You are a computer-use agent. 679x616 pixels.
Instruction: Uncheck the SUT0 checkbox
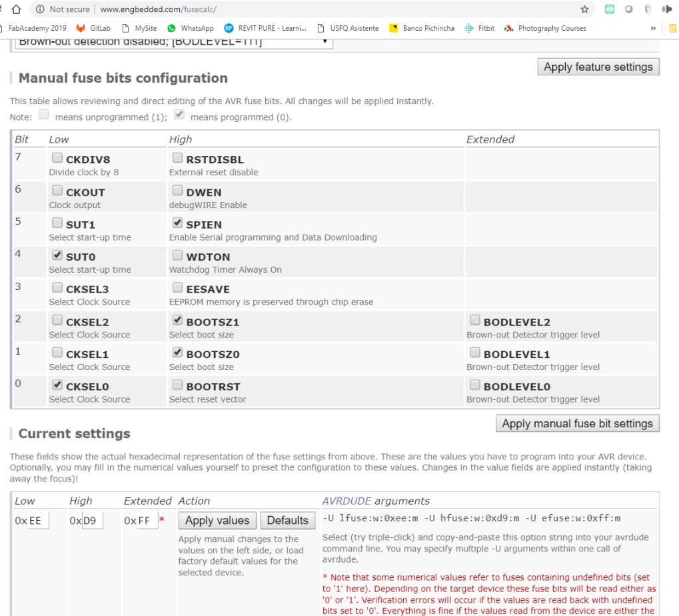tap(57, 255)
